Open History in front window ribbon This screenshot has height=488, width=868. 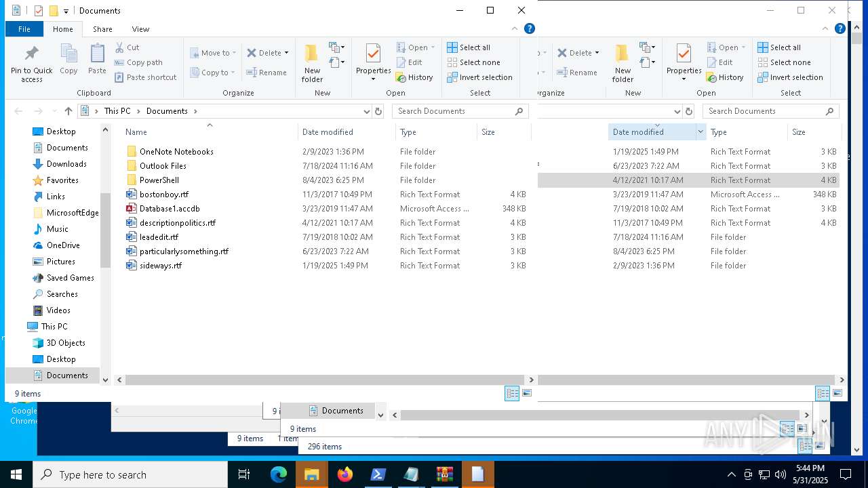pyautogui.click(x=414, y=77)
